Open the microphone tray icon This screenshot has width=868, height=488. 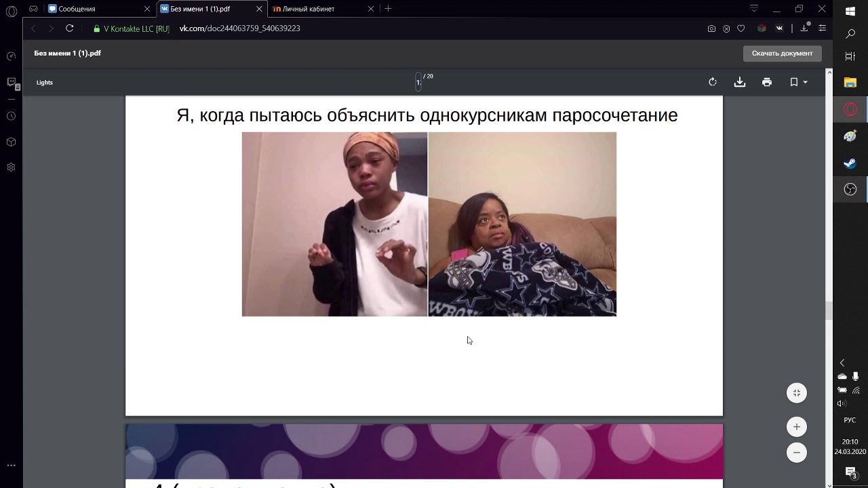click(856, 376)
